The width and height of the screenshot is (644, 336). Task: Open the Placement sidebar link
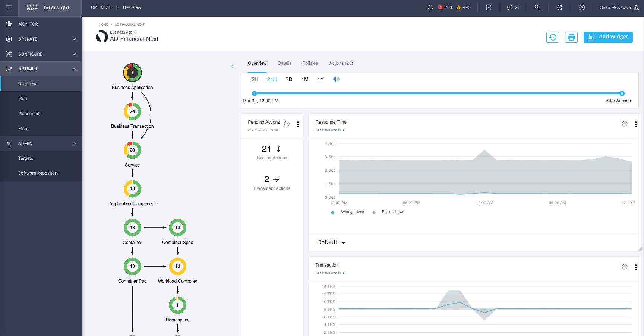pos(29,114)
